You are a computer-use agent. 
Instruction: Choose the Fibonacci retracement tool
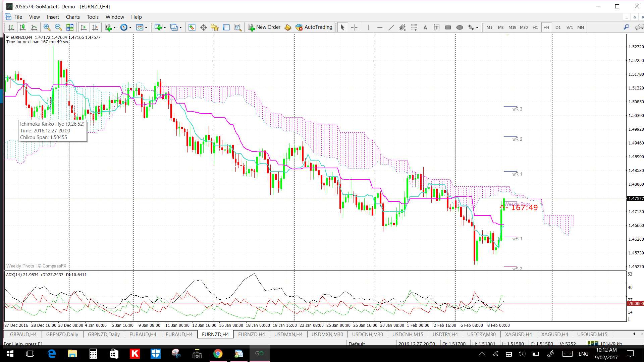(414, 27)
